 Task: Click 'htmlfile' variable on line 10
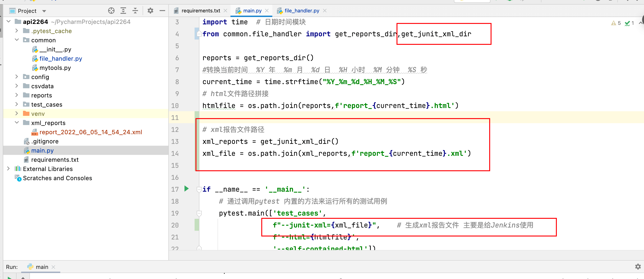pyautogui.click(x=219, y=106)
